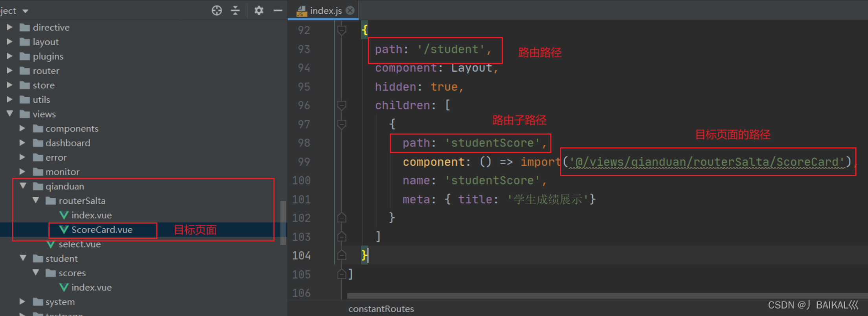Switch to the index.js tab
This screenshot has width=868, height=316.
coord(325,11)
